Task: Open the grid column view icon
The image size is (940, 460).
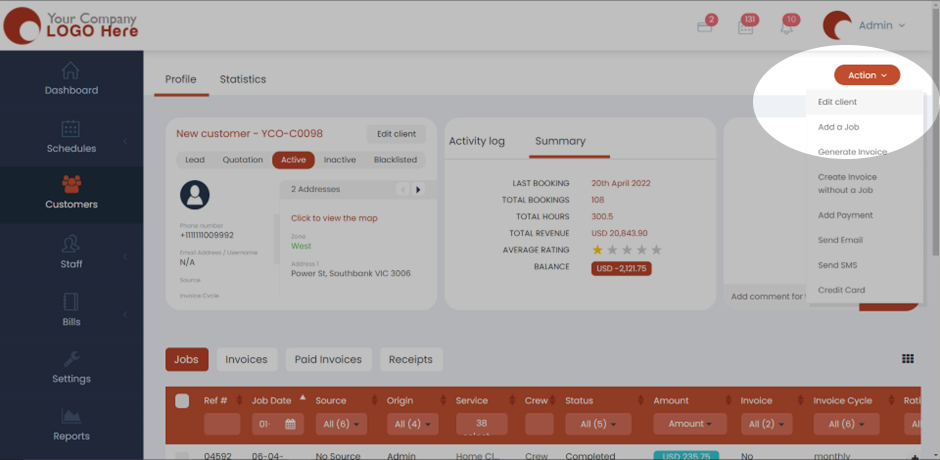Action: (908, 359)
